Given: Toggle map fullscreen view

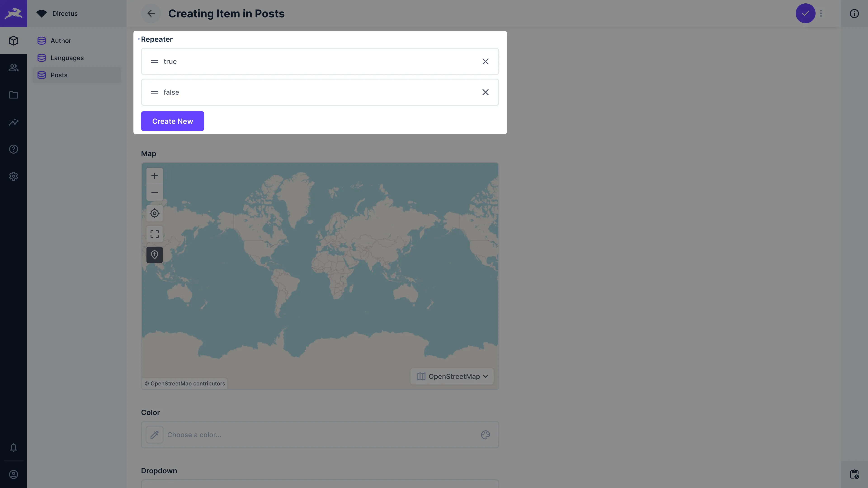Looking at the screenshot, I should 154,234.
